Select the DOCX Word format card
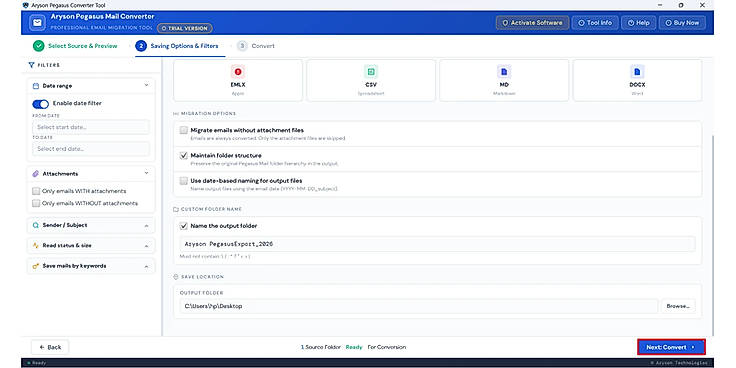Viewport: 736px width, 368px height. (x=637, y=80)
